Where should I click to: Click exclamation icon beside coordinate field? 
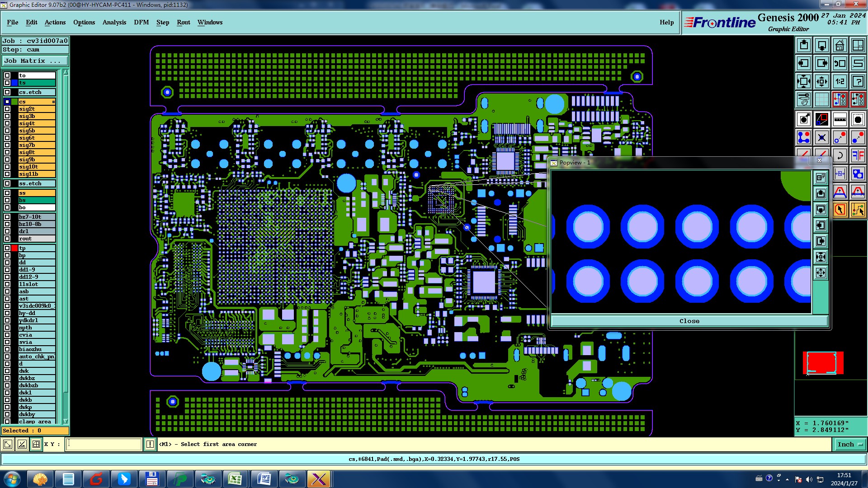click(x=150, y=444)
